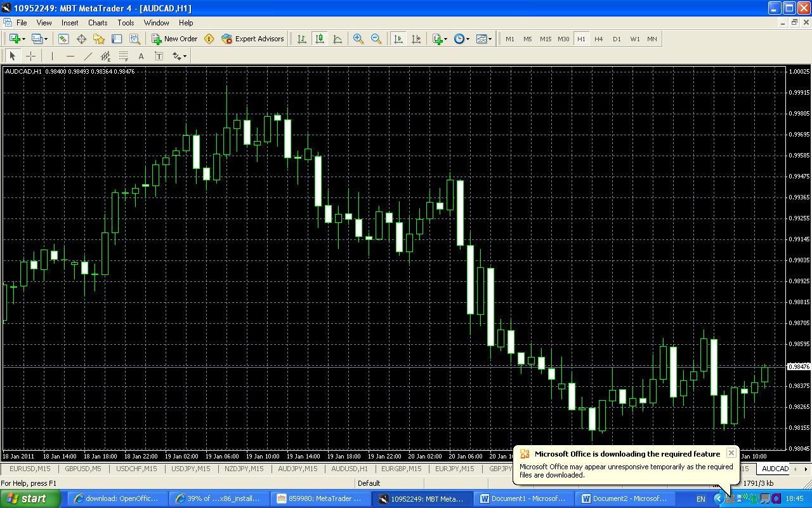Click the New Order button

tap(174, 39)
